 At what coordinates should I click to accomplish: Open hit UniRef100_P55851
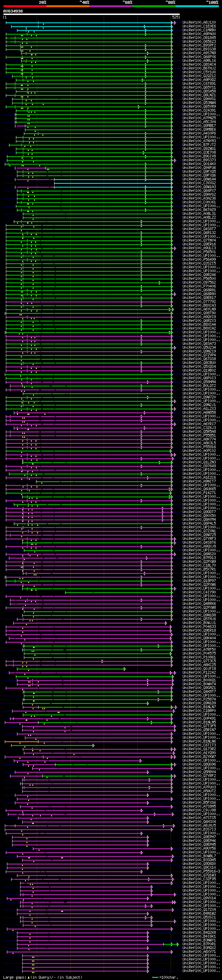point(199,436)
